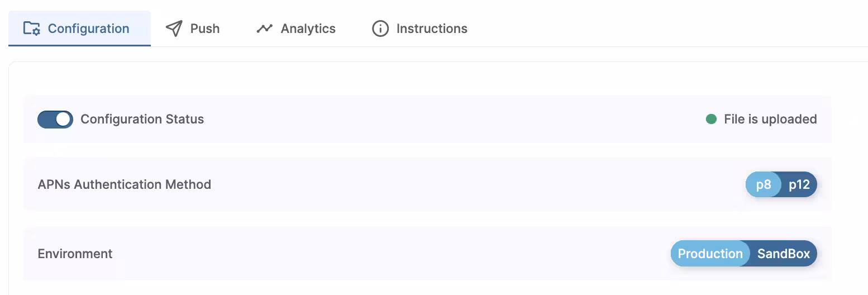Click the white knob of the status switch
Screen dimensions: 868x295
click(64, 119)
